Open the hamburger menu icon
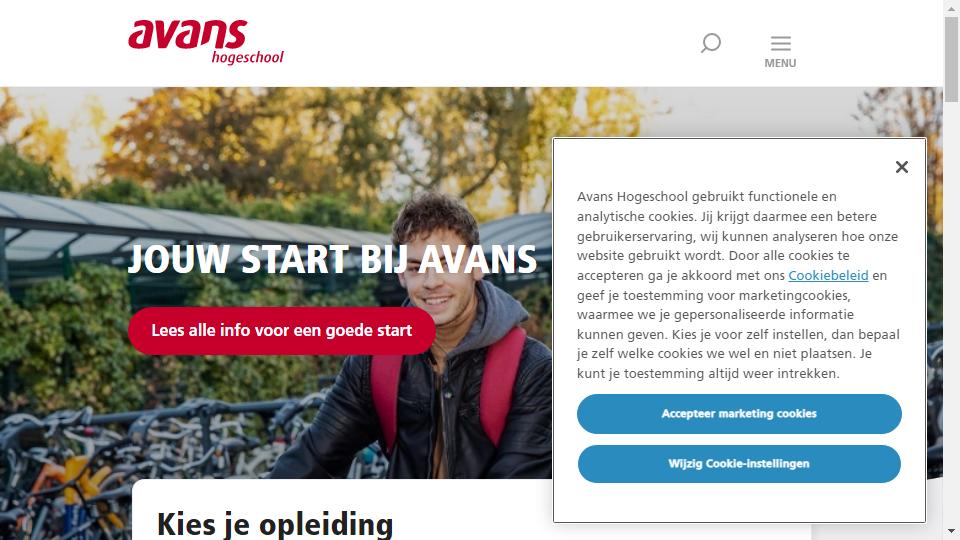Viewport: 960px width, 540px height. click(x=781, y=43)
